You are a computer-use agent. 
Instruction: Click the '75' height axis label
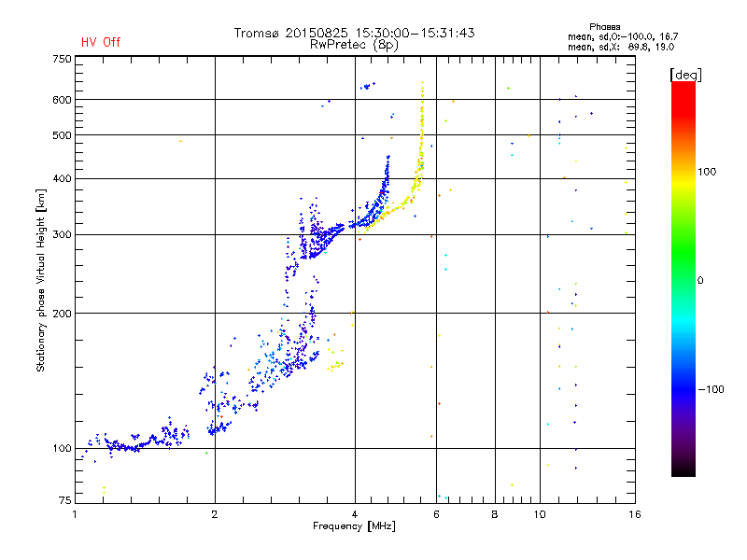tap(65, 500)
